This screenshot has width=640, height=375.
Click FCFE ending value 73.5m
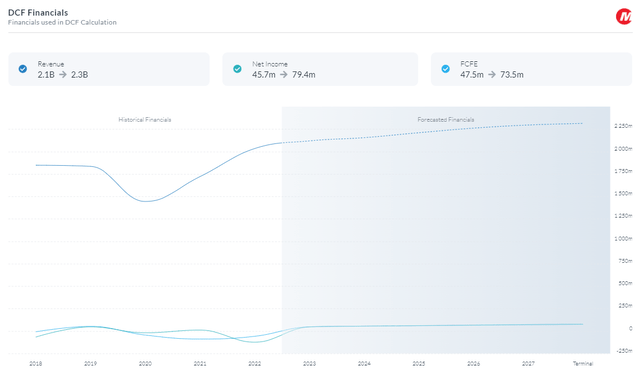512,75
